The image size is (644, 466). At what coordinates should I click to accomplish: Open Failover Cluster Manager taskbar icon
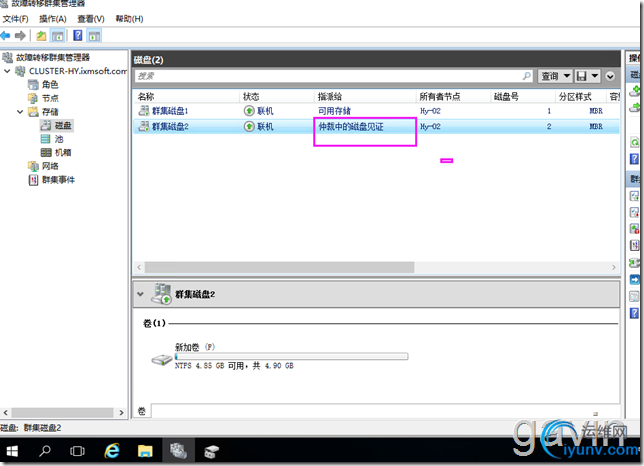[178, 452]
